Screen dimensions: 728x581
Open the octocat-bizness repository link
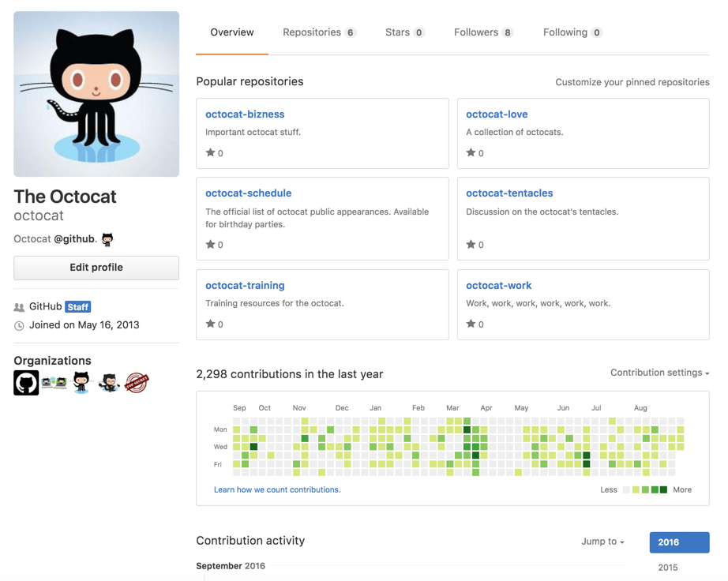pyautogui.click(x=245, y=114)
